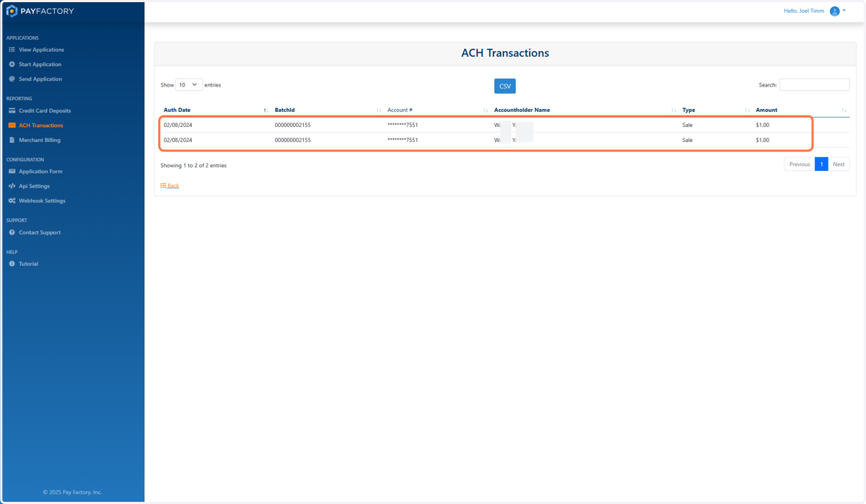This screenshot has width=866, height=504.
Task: Click 02/08/2024 in second table row
Action: [x=178, y=140]
